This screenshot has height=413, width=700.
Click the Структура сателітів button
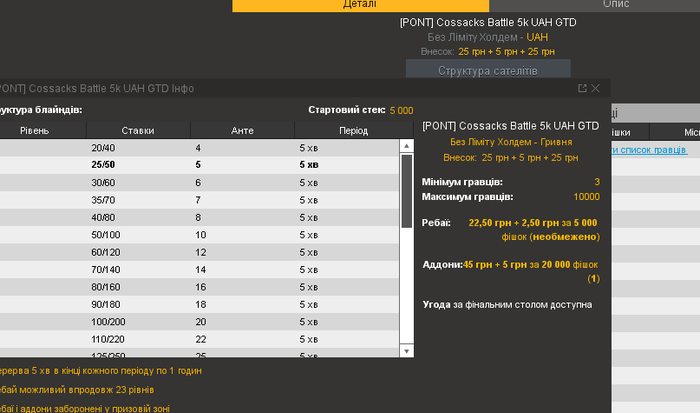[x=488, y=70]
